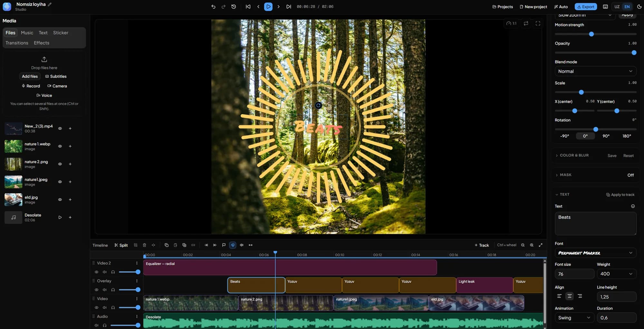
Task: Switch to the Transitions tab
Action: [x=17, y=43]
